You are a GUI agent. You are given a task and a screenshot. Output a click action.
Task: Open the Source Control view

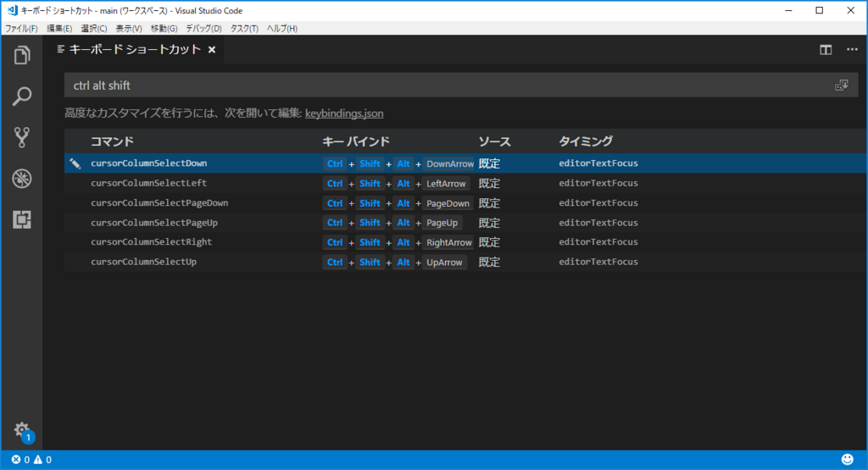click(21, 137)
